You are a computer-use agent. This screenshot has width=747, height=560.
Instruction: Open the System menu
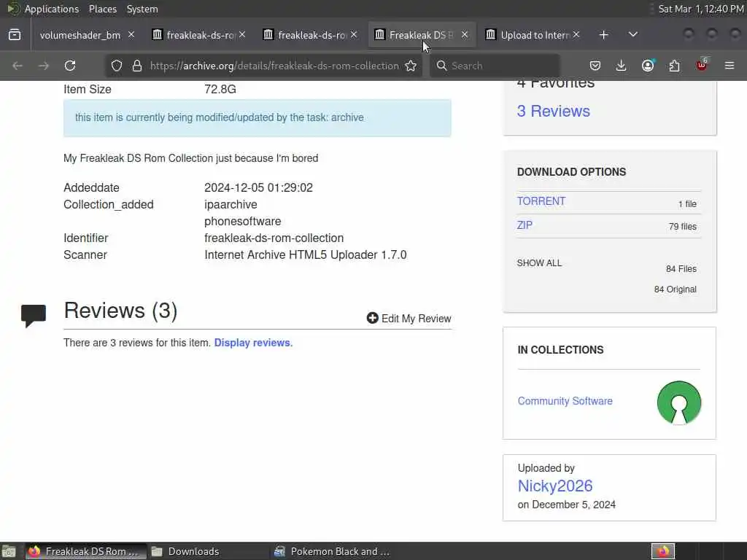(142, 9)
